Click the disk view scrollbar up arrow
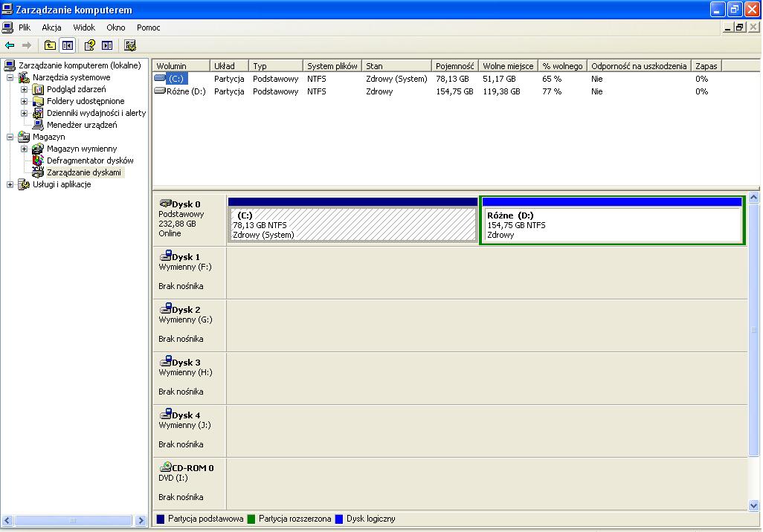This screenshot has width=763, height=532. point(754,197)
